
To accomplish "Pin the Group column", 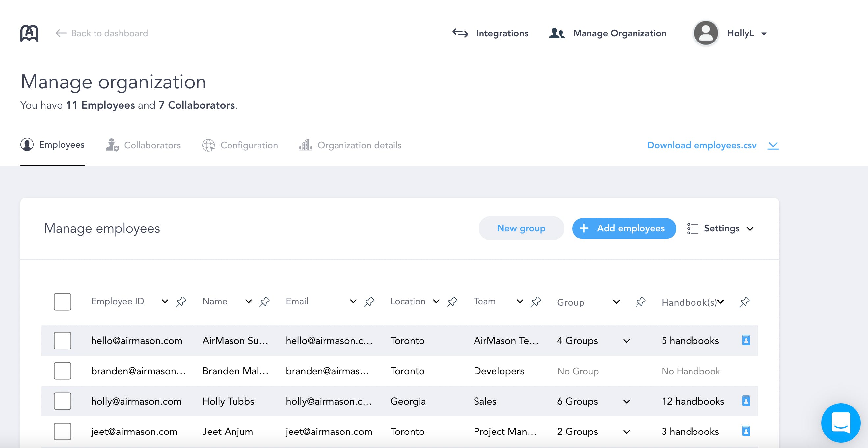I will point(640,302).
